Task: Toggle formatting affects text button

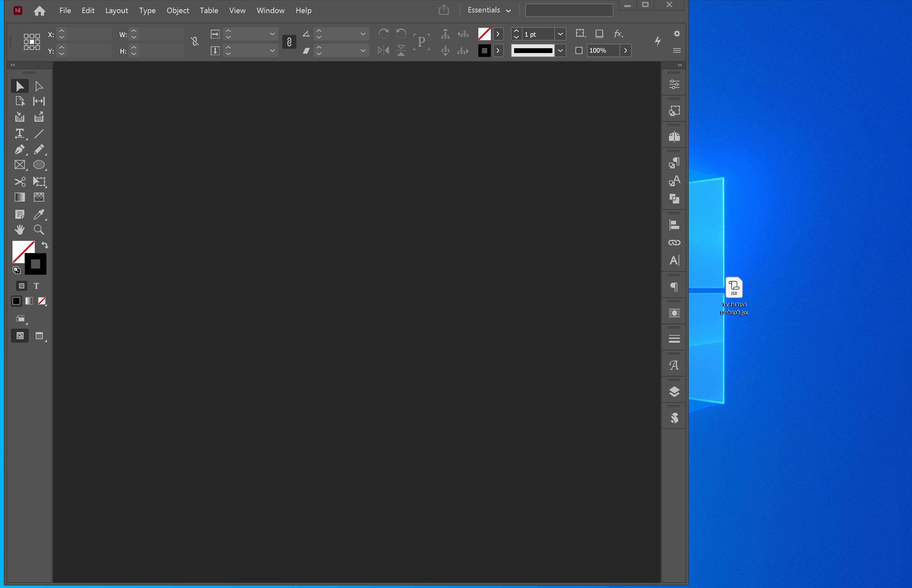Action: click(x=36, y=286)
